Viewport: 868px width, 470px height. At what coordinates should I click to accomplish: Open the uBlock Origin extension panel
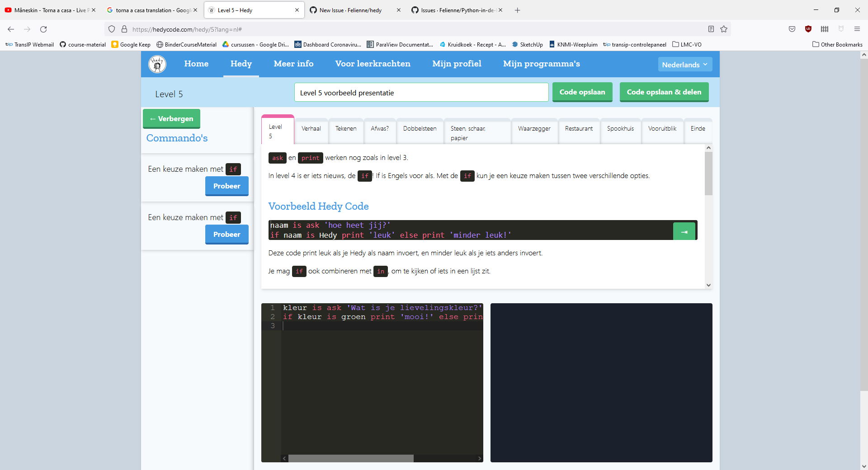click(808, 29)
